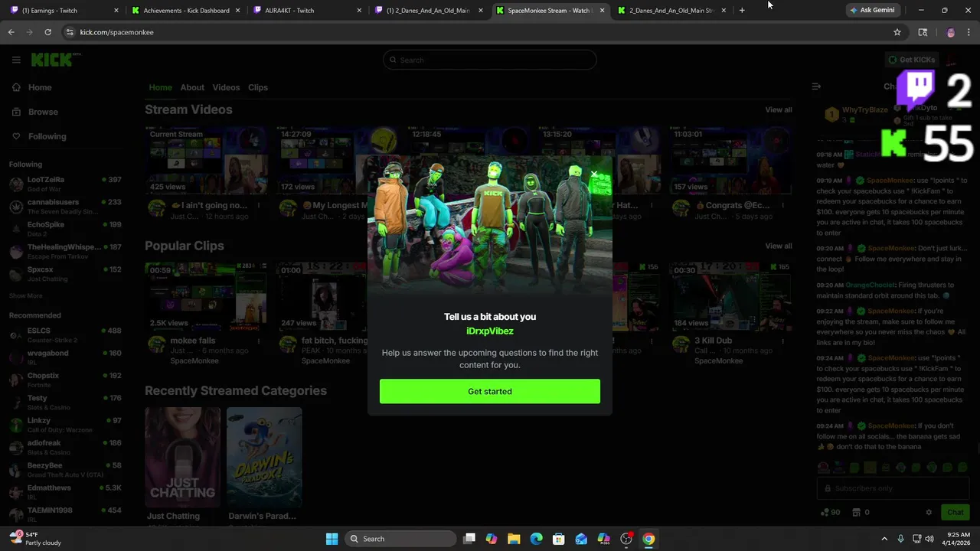Open the Darwin's Paradox category card

click(x=264, y=457)
